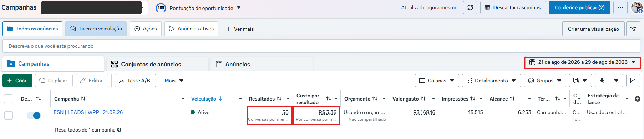This screenshot has height=139, width=644.
Task: Sort the De... toggle column
Action: pyautogui.click(x=39, y=98)
